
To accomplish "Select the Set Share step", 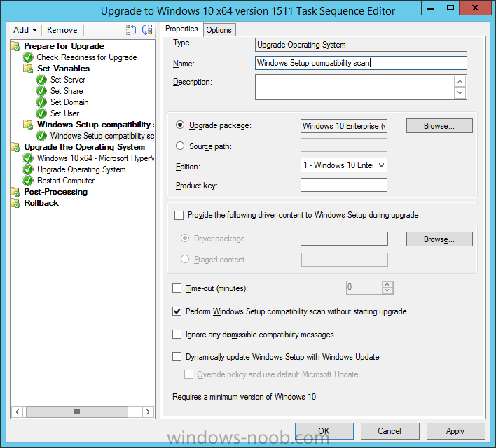I will coord(67,91).
